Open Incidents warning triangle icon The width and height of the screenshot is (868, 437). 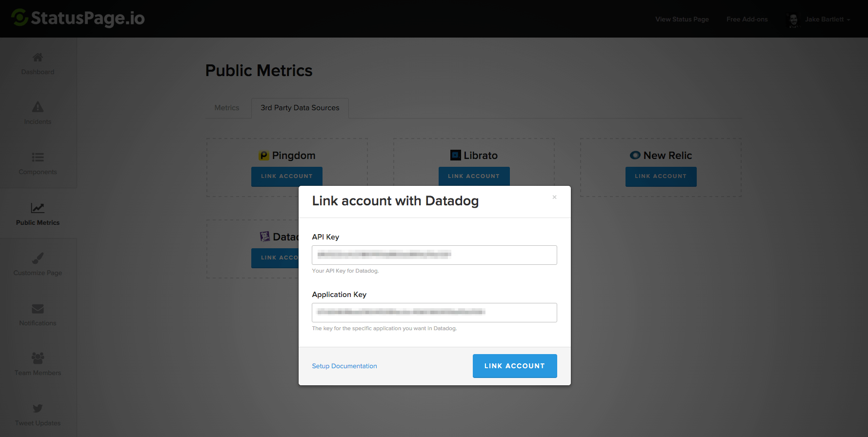pos(38,107)
